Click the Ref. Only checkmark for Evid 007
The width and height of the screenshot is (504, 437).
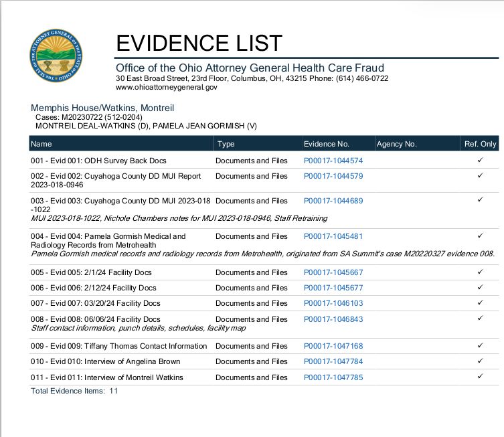pyautogui.click(x=480, y=302)
